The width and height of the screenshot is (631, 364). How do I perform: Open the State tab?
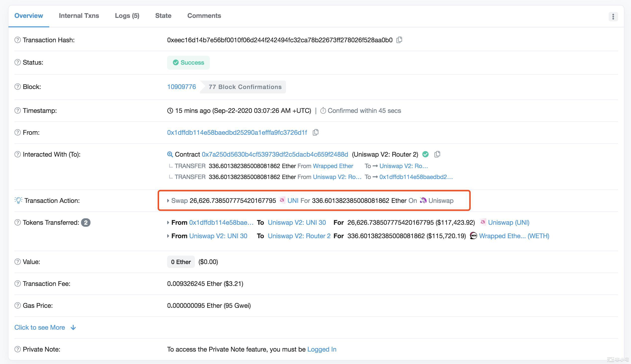[x=163, y=16]
